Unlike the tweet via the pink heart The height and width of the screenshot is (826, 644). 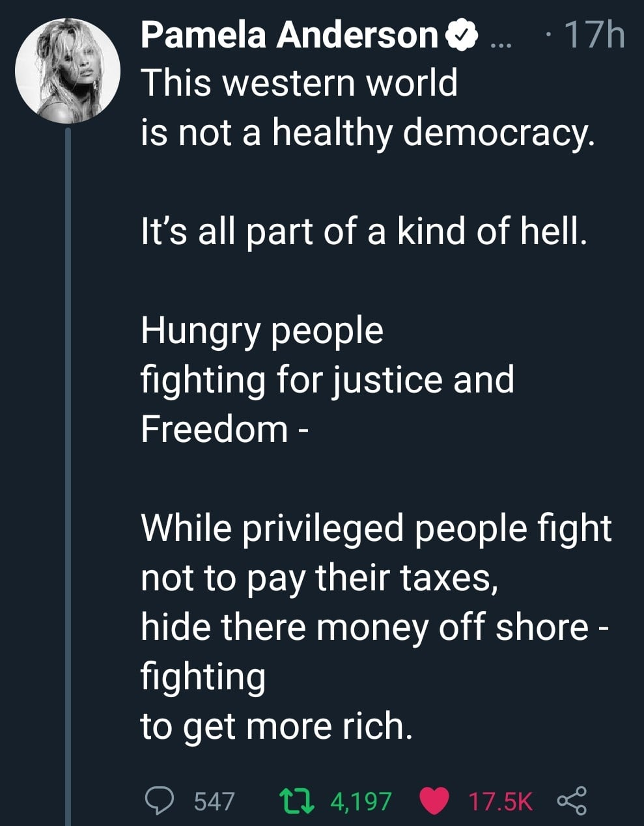(435, 800)
